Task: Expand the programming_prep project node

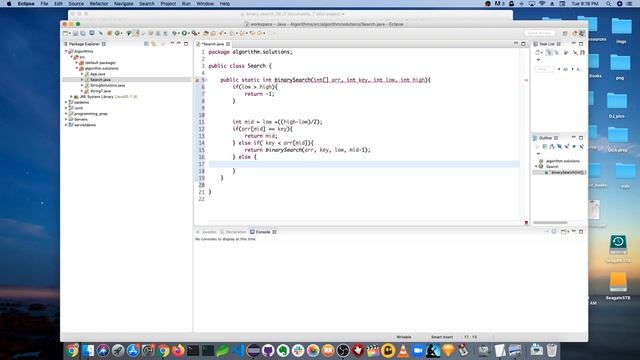Action: (67, 114)
